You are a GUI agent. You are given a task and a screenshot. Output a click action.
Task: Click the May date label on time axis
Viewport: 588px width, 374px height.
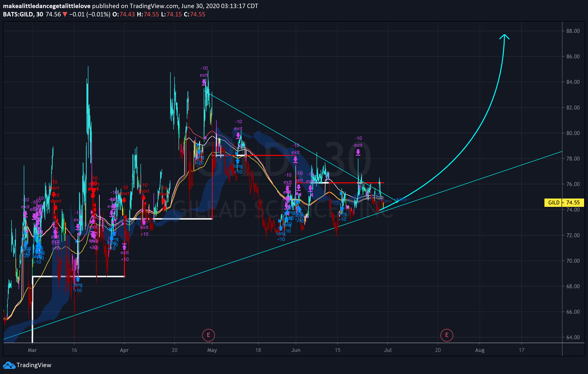[212, 350]
